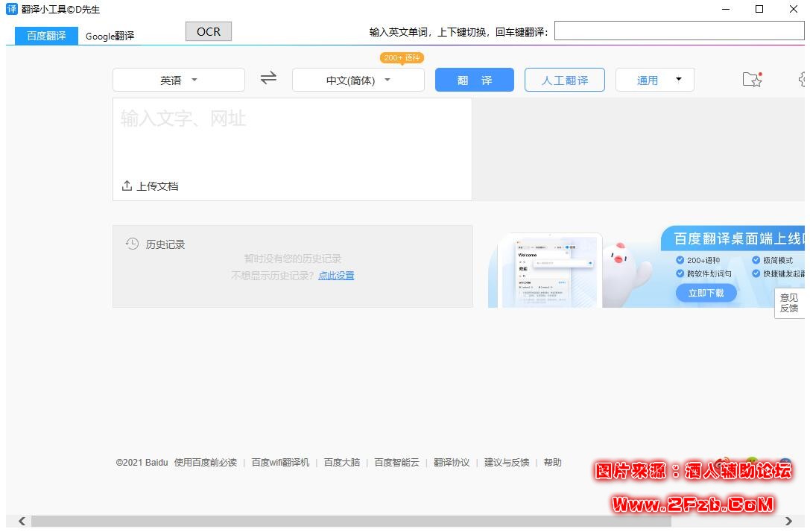Click the left scroll arrow at bottom
Image resolution: width=810 pixels, height=532 pixels.
(22, 522)
